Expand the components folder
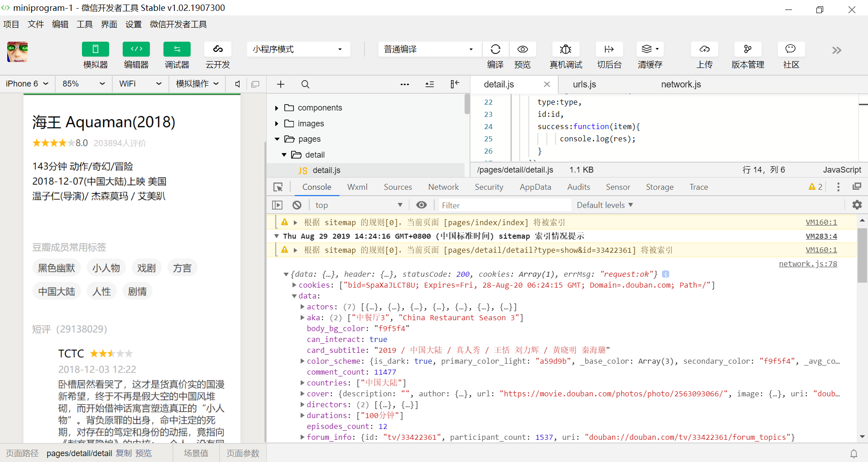Viewport: 868px width, 462px height. [277, 108]
